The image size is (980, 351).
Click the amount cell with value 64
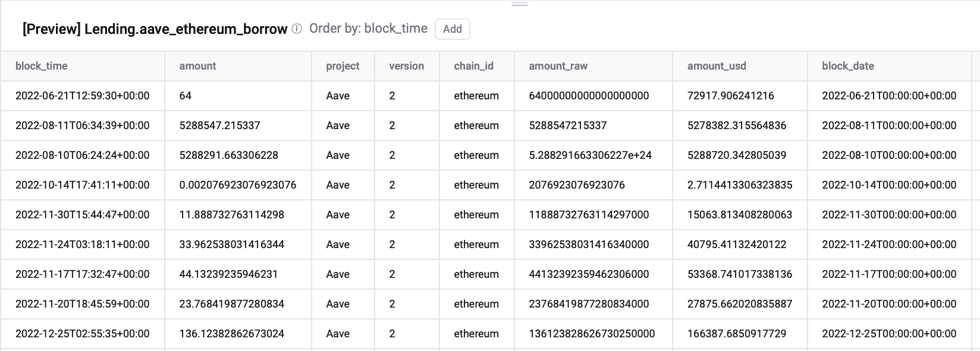pos(186,96)
